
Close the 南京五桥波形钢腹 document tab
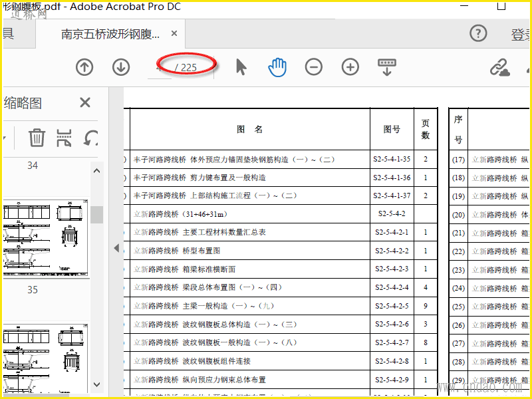pos(174,34)
